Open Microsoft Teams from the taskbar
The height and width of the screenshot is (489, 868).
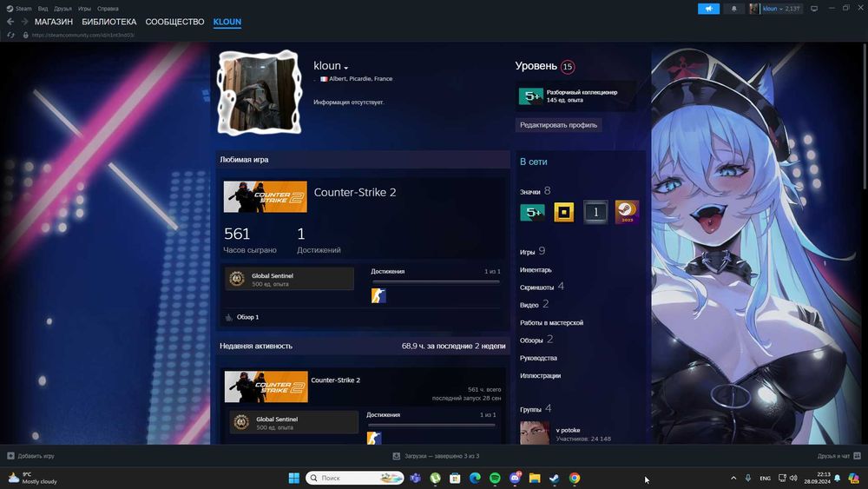coord(415,478)
